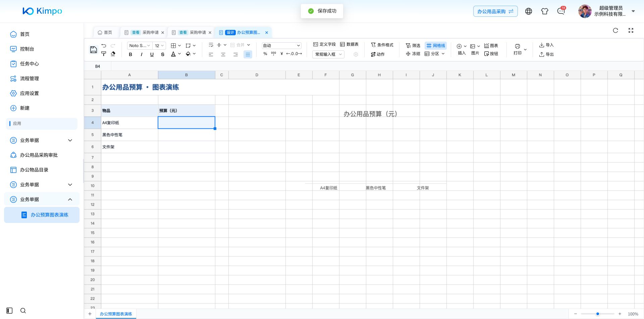Click the eraser clear-format icon
The width and height of the screenshot is (644, 319).
[113, 54]
